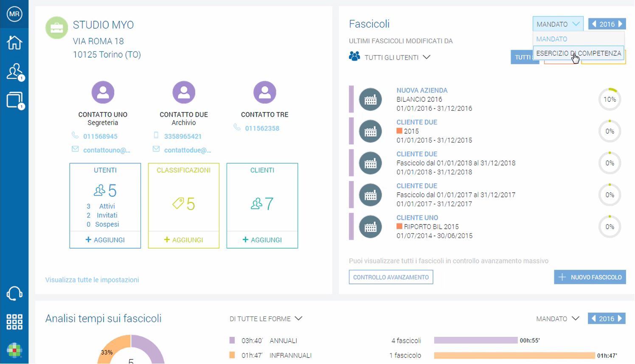Select Esercizio di Competenza option
635x364 pixels.
coord(578,53)
